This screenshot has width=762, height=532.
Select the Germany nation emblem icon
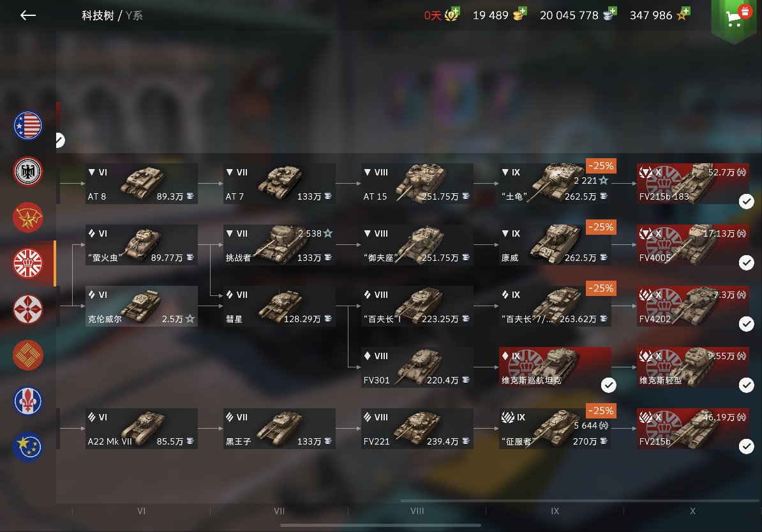tap(27, 172)
